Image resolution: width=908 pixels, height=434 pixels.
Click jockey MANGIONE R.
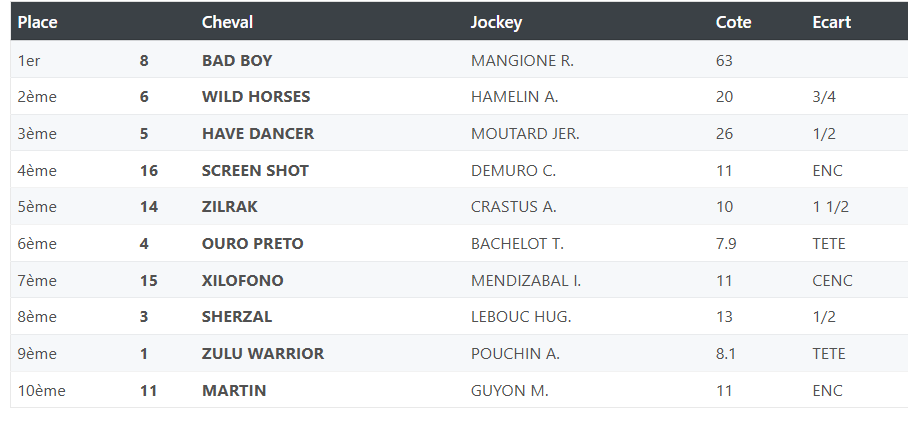click(x=522, y=60)
